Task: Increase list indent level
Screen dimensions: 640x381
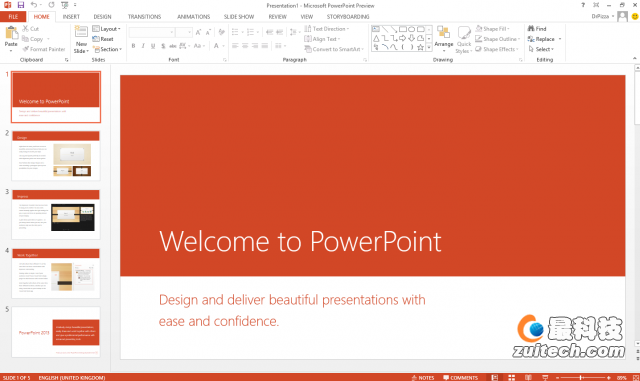Action: [x=280, y=32]
